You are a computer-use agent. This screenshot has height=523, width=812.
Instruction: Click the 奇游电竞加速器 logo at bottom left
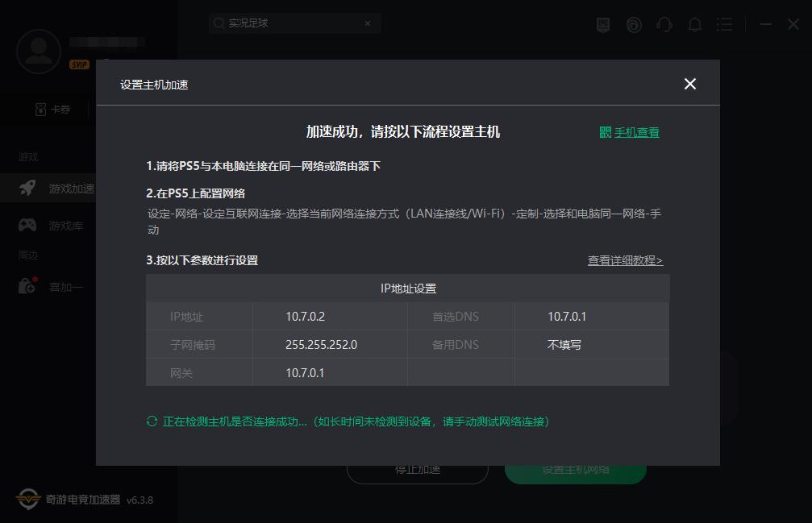[x=27, y=500]
